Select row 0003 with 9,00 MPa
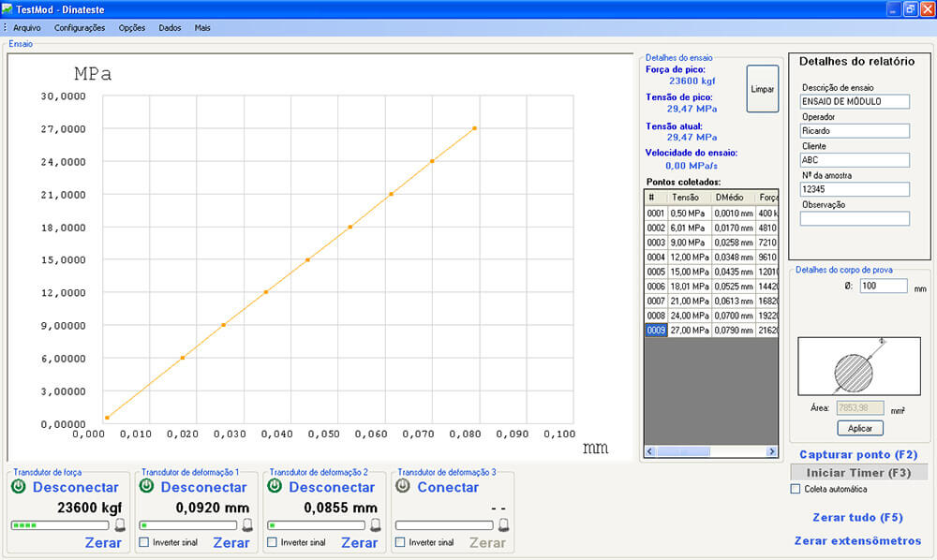This screenshot has height=560, width=937. [711, 243]
